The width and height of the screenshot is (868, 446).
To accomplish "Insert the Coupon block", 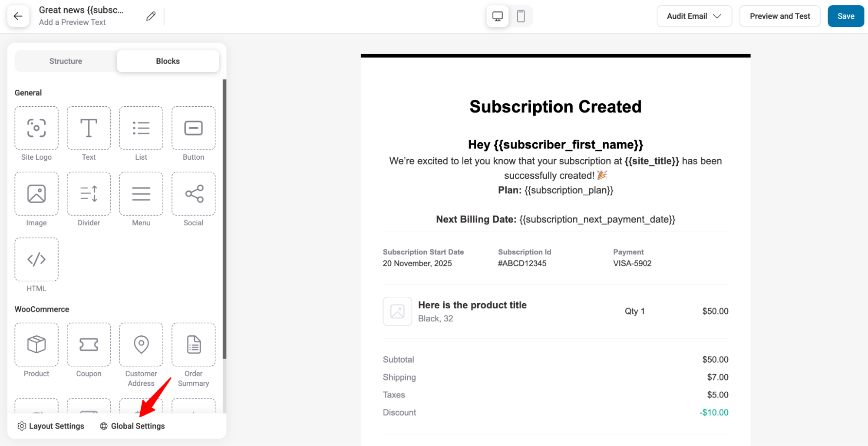I will [x=89, y=345].
